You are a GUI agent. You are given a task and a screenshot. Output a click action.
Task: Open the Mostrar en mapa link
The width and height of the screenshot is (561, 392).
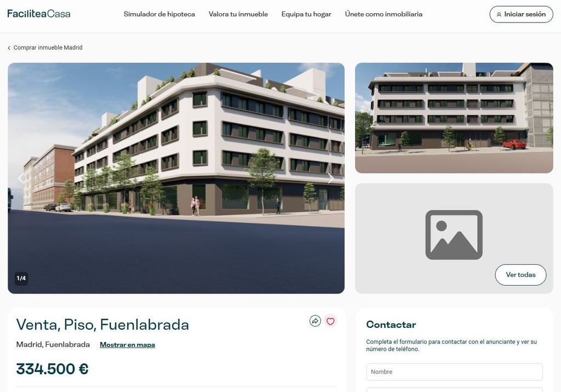tap(127, 345)
